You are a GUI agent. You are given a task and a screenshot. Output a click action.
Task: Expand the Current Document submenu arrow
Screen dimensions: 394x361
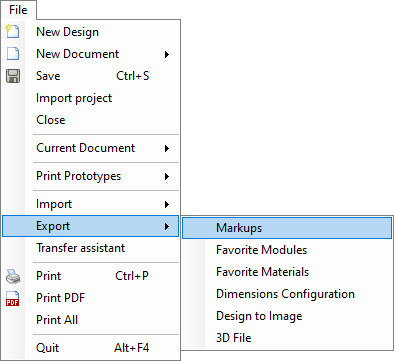[x=167, y=148]
